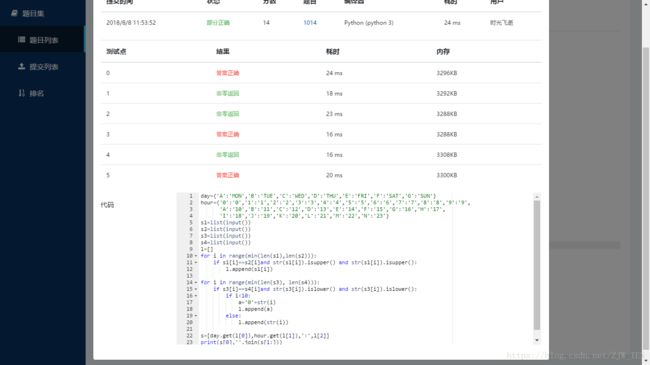The height and width of the screenshot is (365, 650).
Task: Click the book icon beside the sidebar's top entry
Action: click(15, 13)
